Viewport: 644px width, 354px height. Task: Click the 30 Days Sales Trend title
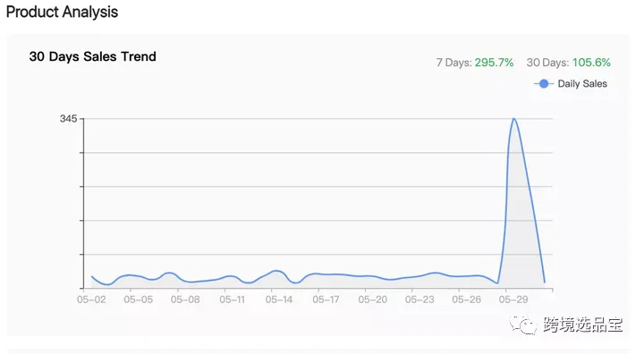click(92, 56)
